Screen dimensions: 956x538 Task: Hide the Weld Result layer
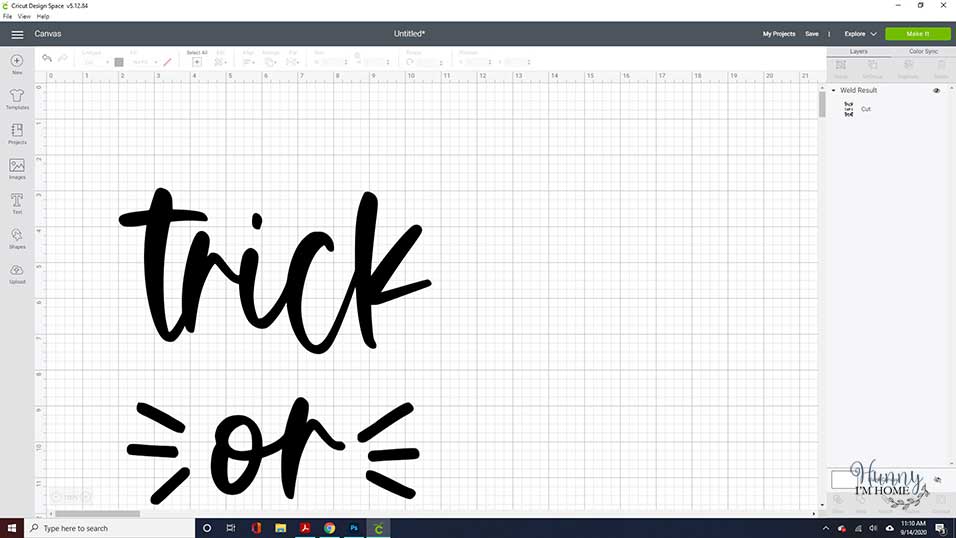coord(936,90)
